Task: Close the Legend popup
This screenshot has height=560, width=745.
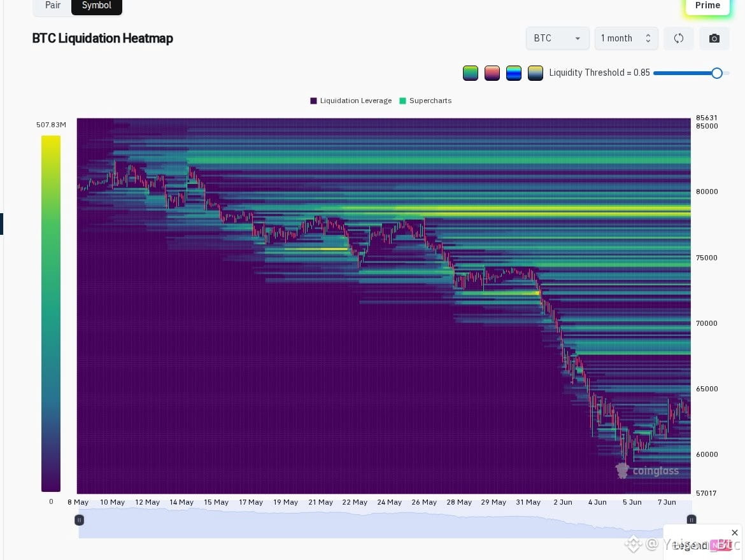Action: 735,533
